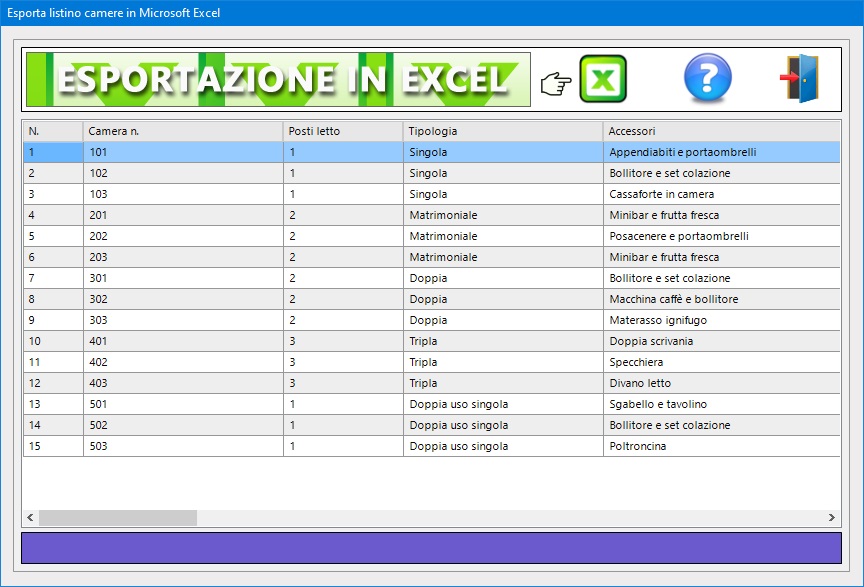The height and width of the screenshot is (587, 864).
Task: Click row number 12 in N. column
Action: coord(53,383)
